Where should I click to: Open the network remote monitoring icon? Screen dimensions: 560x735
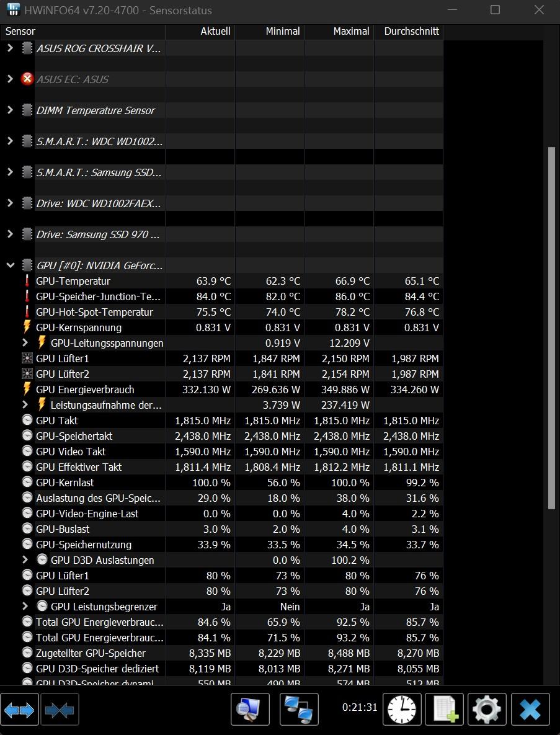point(299,709)
